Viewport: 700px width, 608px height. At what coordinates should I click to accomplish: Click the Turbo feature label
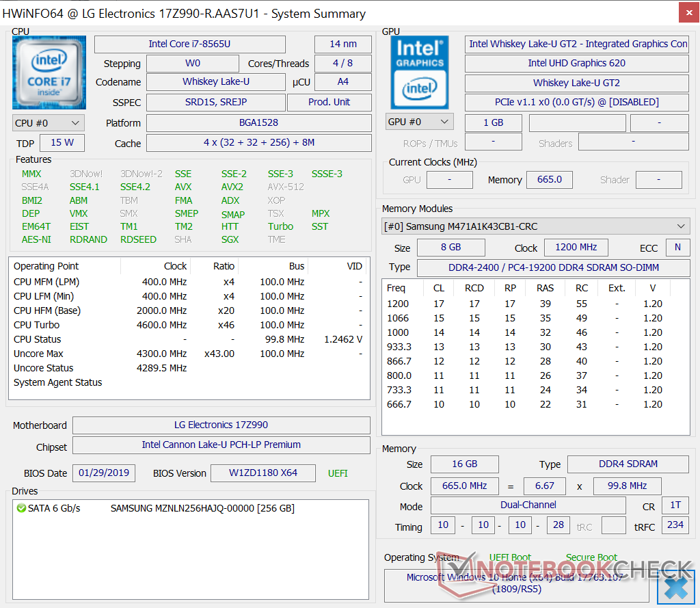click(280, 226)
